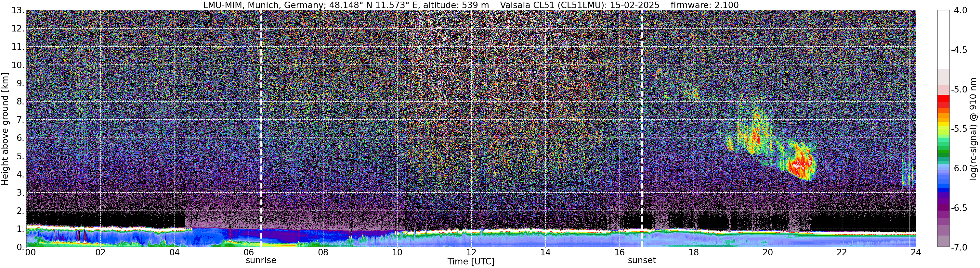Click the green region of the colorbar
Viewport: 980px width, 268px height.
click(x=944, y=150)
